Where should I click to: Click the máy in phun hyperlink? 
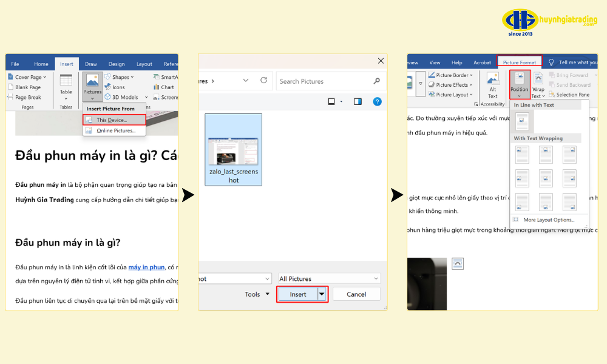click(x=146, y=267)
